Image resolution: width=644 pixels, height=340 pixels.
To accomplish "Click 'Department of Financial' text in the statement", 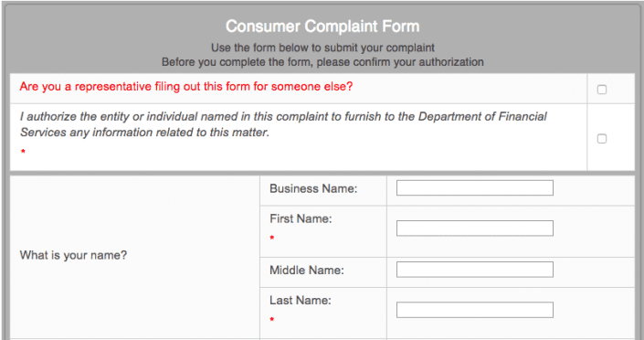I will [x=482, y=117].
